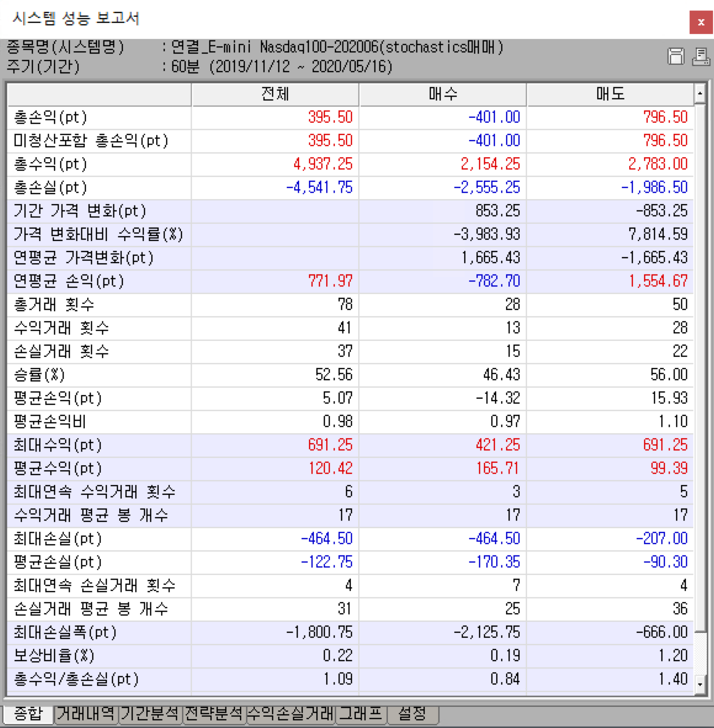
Task: Click the 평균손실 value -122.75
Action: click(327, 562)
